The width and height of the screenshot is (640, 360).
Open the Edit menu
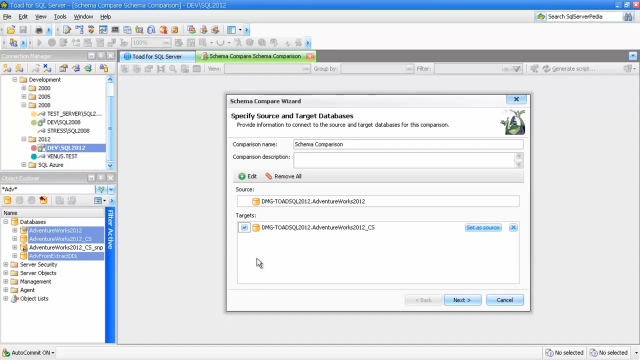coord(23,17)
